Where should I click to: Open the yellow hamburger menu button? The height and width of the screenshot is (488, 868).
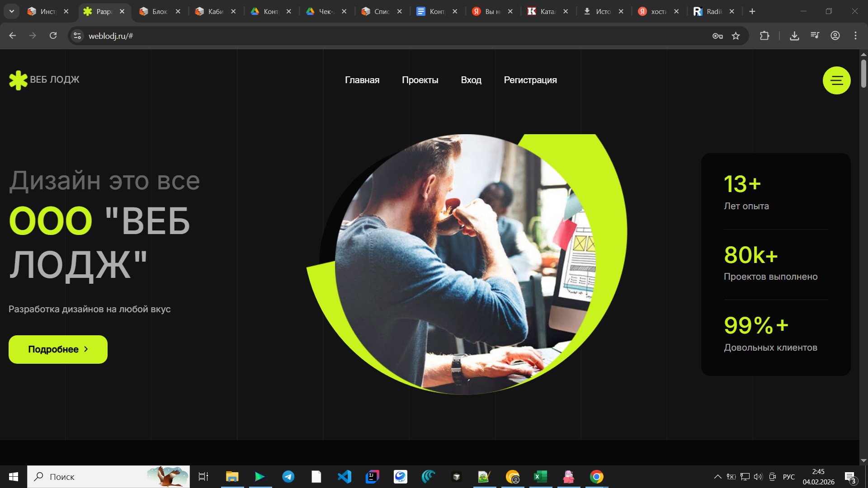[x=836, y=80]
